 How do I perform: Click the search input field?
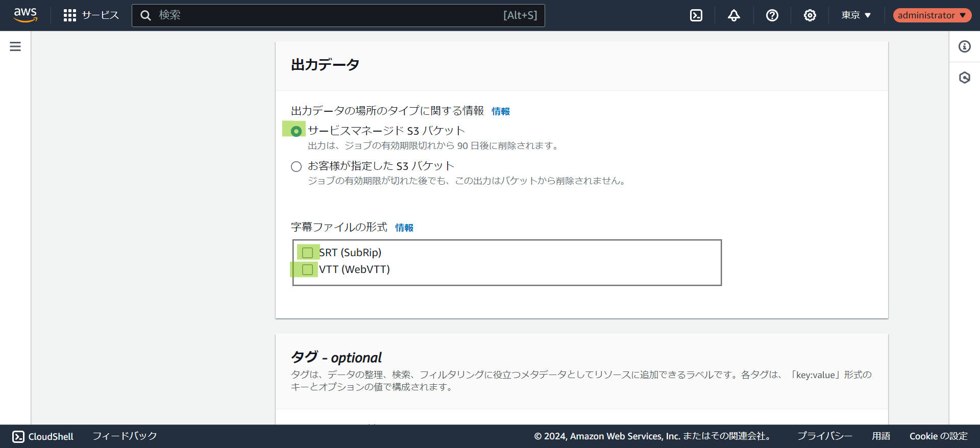point(327,15)
